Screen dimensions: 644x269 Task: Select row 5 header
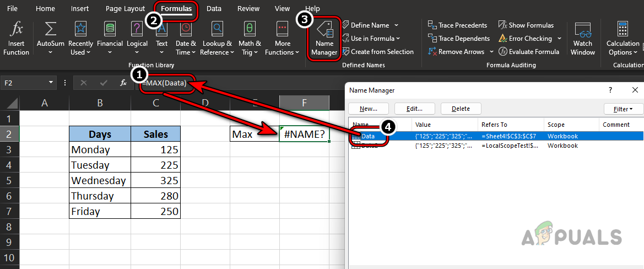tap(9, 180)
